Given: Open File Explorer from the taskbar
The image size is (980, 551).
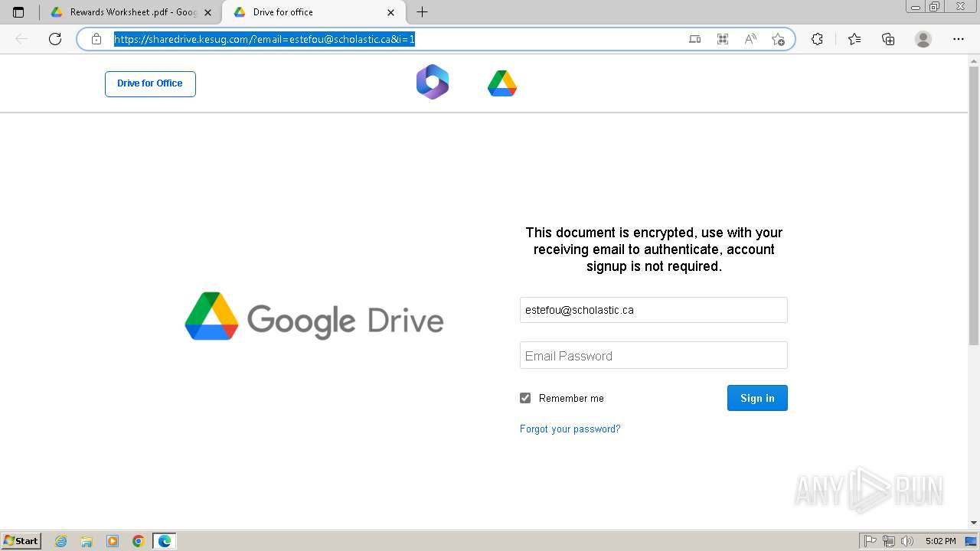Looking at the screenshot, I should 87,541.
